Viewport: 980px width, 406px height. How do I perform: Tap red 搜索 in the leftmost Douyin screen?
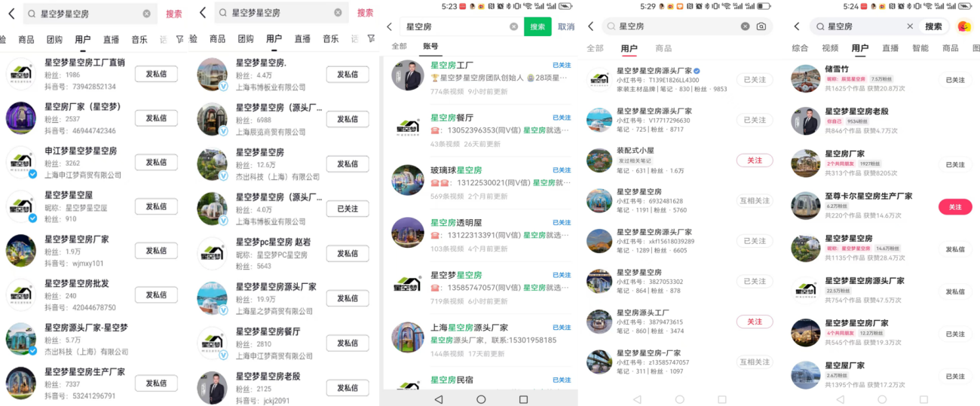point(174,14)
